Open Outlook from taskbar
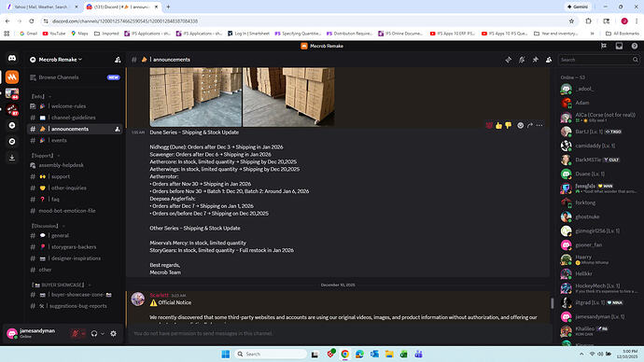Viewport: 644px width, 362px height. [x=374, y=354]
